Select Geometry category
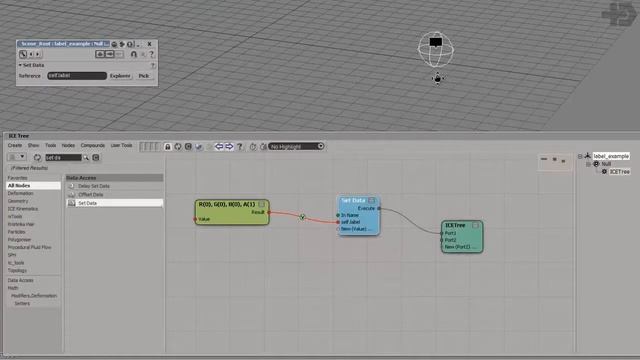This screenshot has height=360, width=640. pyautogui.click(x=18, y=201)
